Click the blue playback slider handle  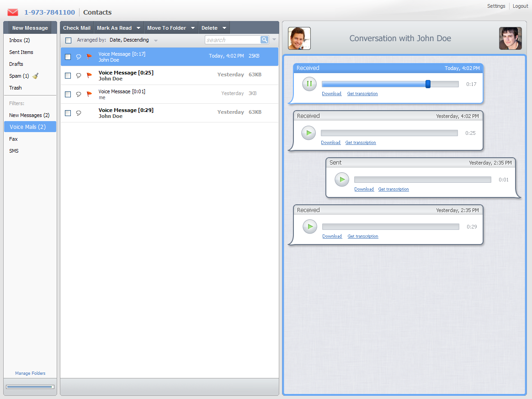(428, 84)
